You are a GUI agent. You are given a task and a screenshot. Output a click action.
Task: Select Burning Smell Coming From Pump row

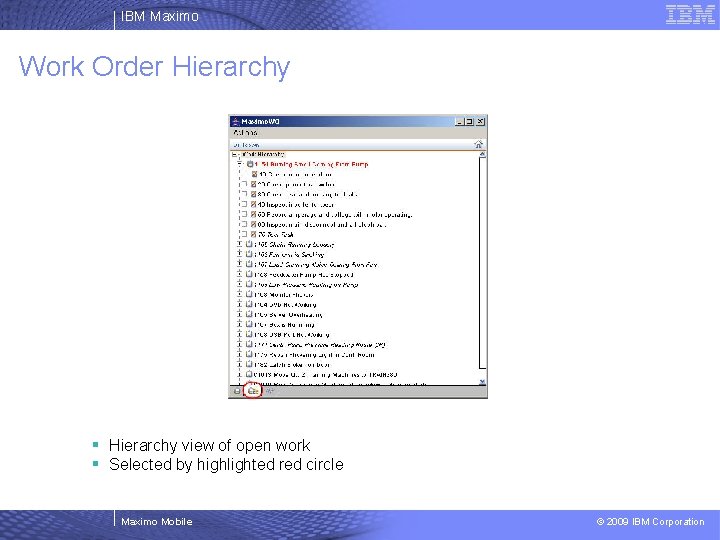311,164
